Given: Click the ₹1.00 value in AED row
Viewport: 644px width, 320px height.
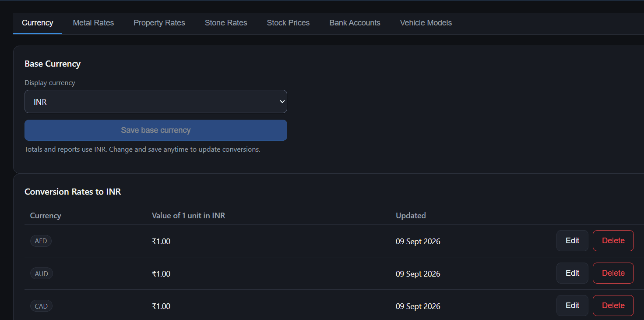Looking at the screenshot, I should pyautogui.click(x=161, y=242).
